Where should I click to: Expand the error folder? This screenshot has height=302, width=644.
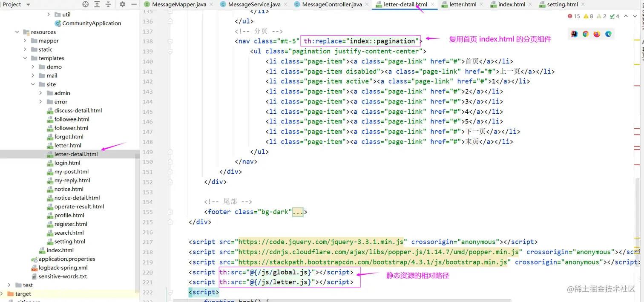click(40, 102)
